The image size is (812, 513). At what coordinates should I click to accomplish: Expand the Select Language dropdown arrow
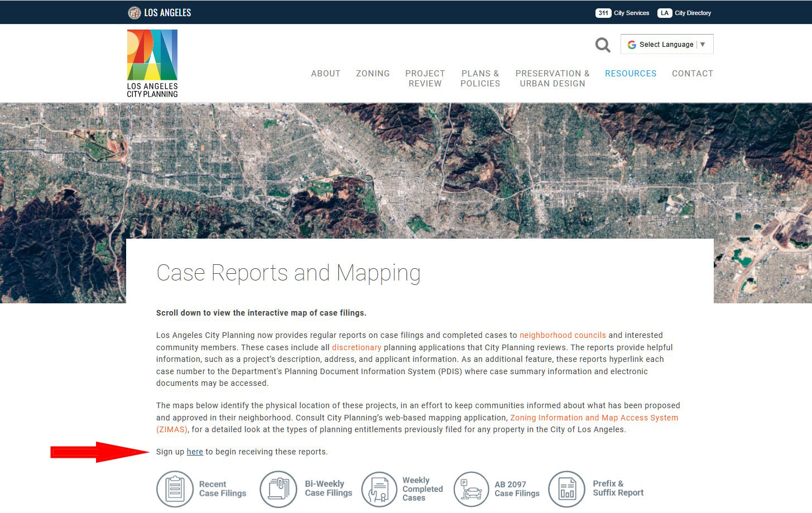tap(703, 45)
